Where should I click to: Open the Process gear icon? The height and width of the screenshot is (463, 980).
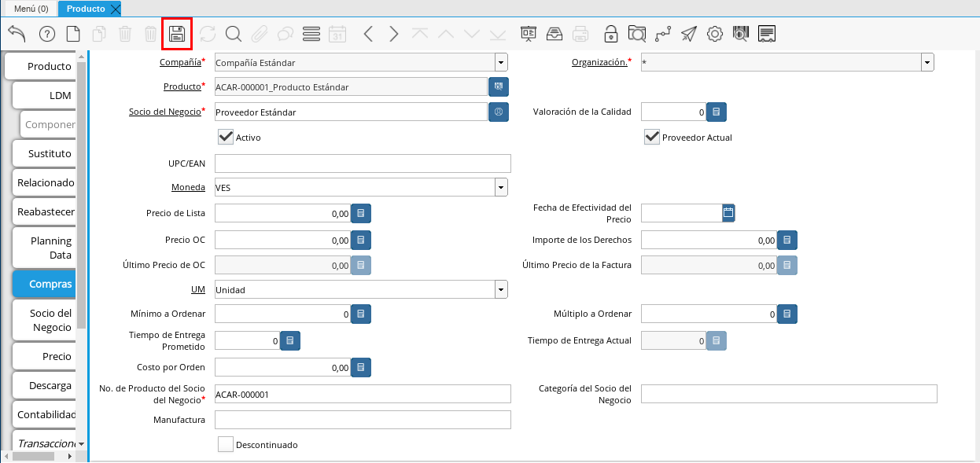(714, 34)
